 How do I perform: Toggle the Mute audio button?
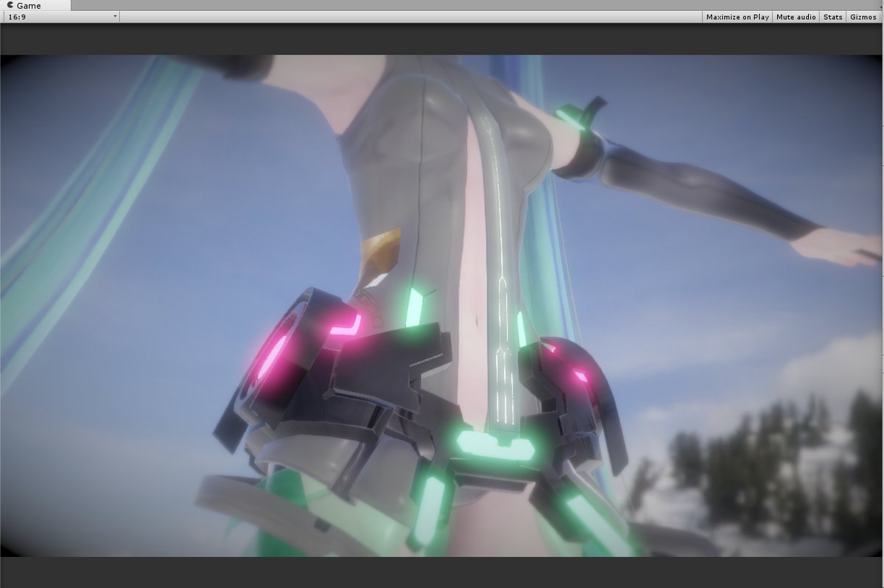coord(796,17)
